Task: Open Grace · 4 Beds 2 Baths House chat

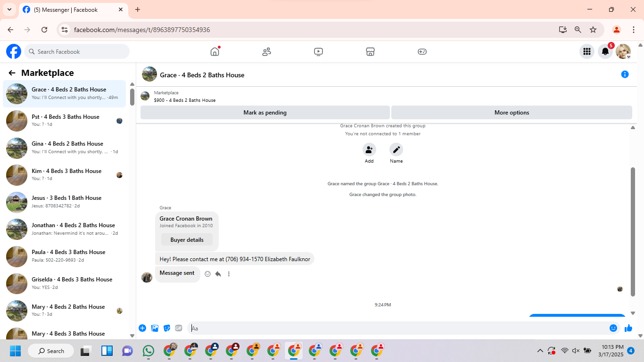Action: 65,93
